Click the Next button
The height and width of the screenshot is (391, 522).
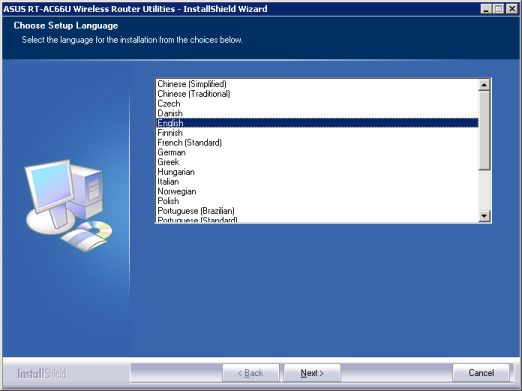(312, 373)
